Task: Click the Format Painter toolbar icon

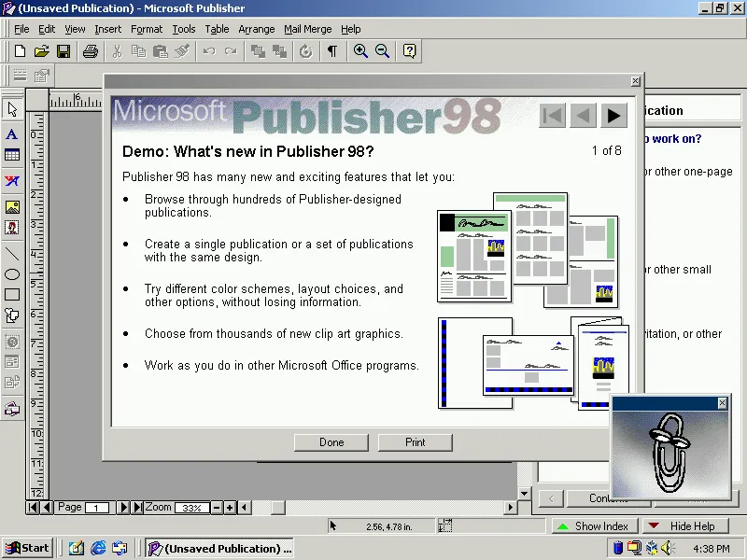Action: [183, 51]
